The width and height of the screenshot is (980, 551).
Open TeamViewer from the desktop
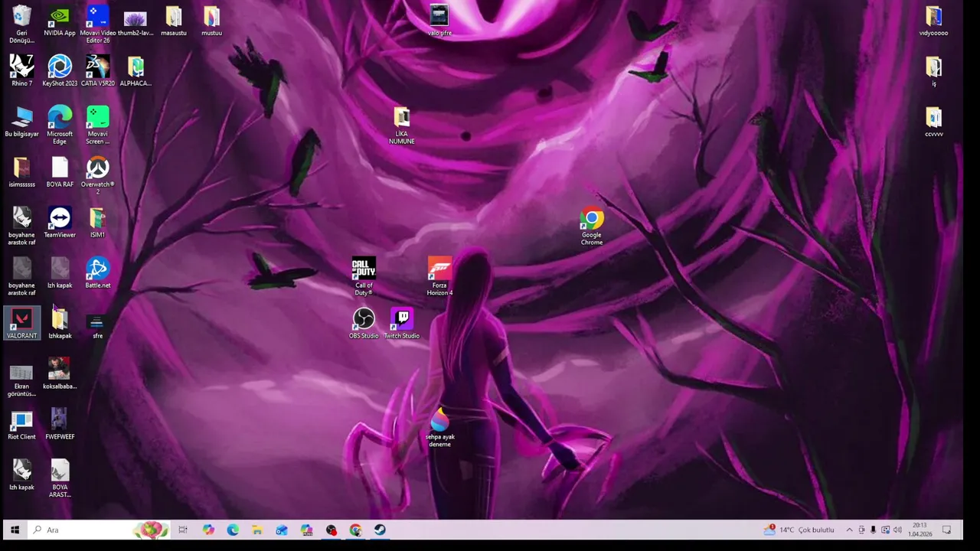coord(60,223)
